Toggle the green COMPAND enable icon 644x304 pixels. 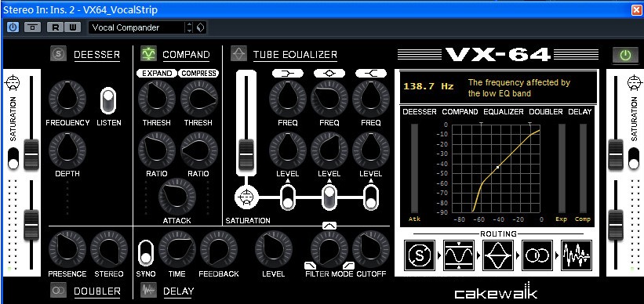148,54
